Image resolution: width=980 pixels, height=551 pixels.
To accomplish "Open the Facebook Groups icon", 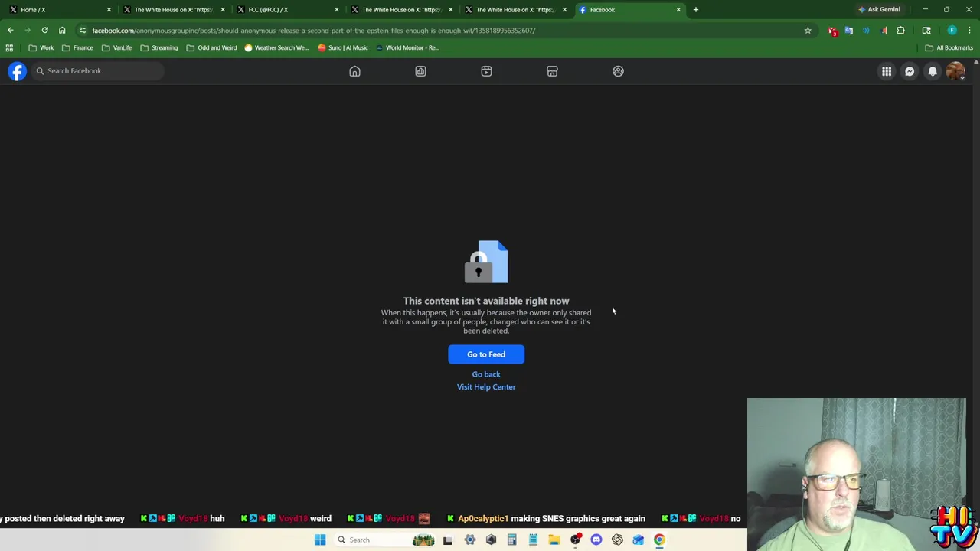I will point(618,71).
